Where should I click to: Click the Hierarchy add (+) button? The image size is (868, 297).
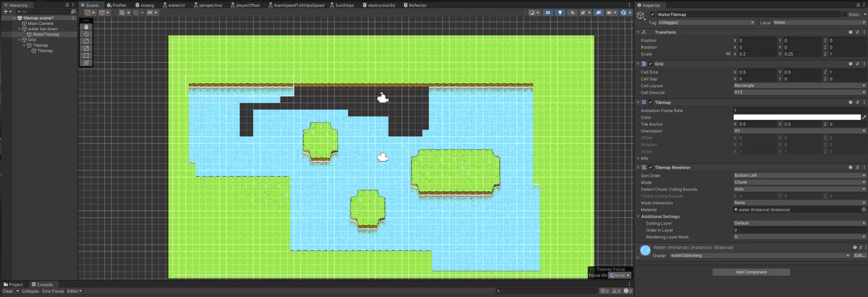point(7,11)
